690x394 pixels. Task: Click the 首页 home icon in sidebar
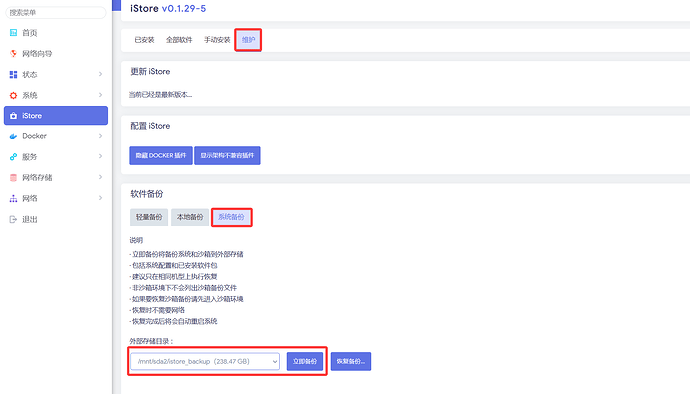[x=13, y=33]
